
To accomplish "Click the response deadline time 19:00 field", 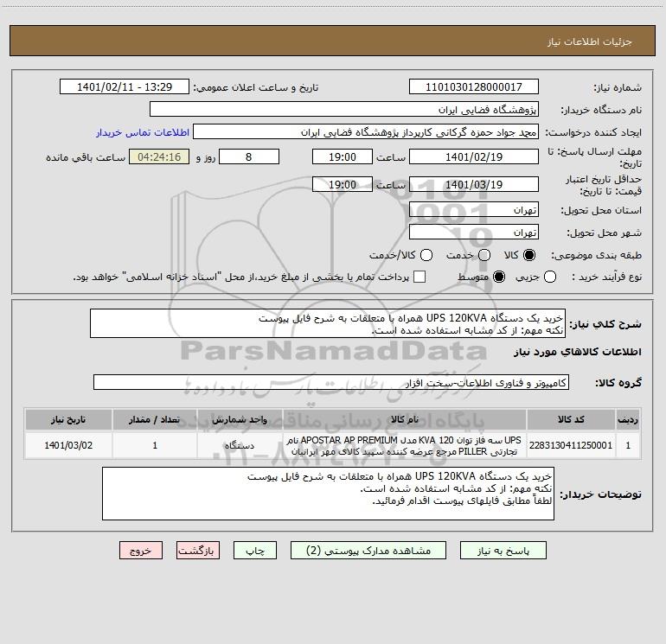I will 343,156.
